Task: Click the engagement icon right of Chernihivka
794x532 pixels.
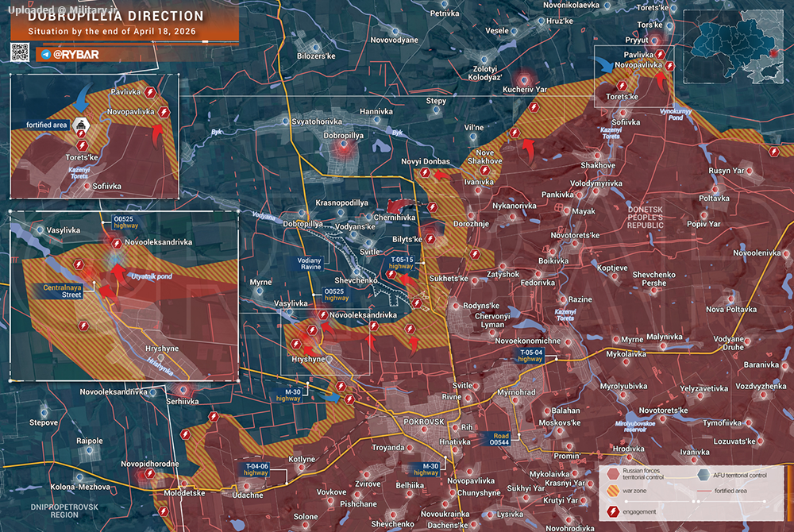Action: [x=432, y=207]
